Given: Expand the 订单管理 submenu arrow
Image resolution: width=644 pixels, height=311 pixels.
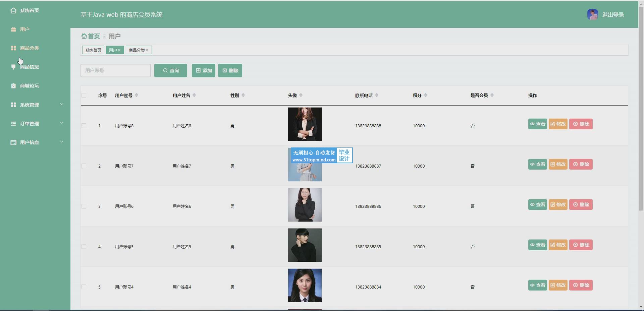Looking at the screenshot, I should click(x=62, y=123).
